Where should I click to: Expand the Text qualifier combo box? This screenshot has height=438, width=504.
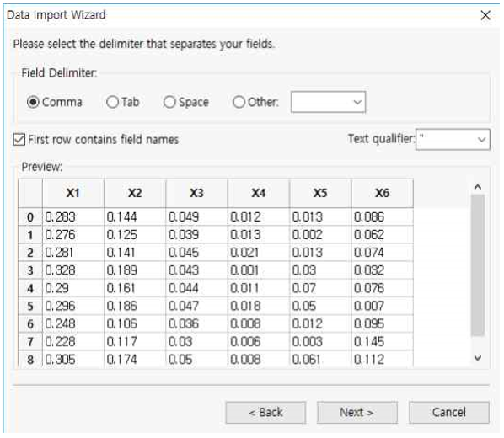453,140
